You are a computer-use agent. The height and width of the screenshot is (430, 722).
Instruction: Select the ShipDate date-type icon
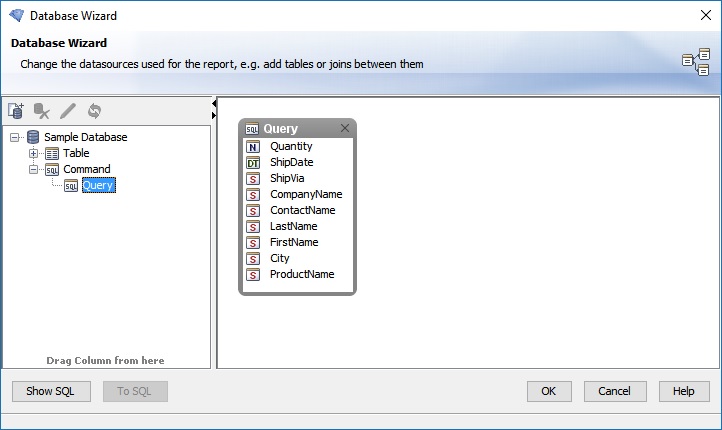[253, 163]
